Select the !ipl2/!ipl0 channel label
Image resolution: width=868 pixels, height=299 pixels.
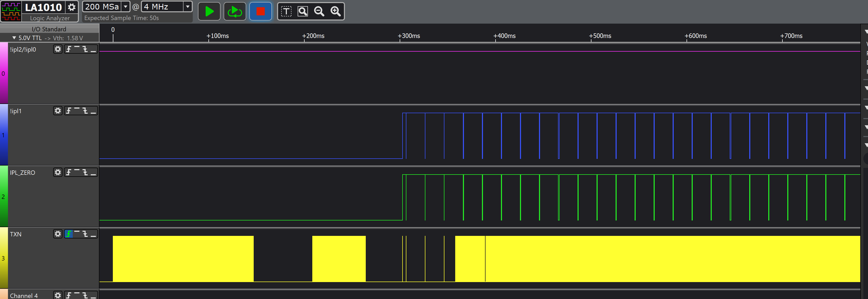coord(23,50)
